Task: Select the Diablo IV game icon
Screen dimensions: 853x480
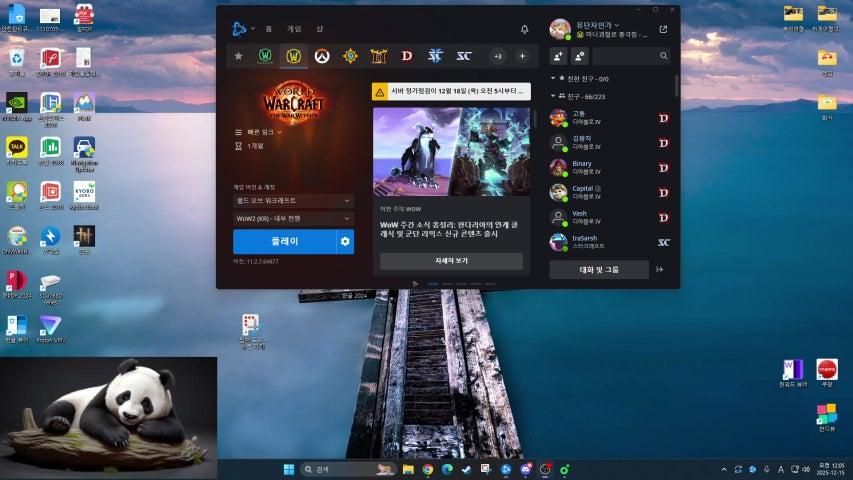Action: (x=407, y=56)
